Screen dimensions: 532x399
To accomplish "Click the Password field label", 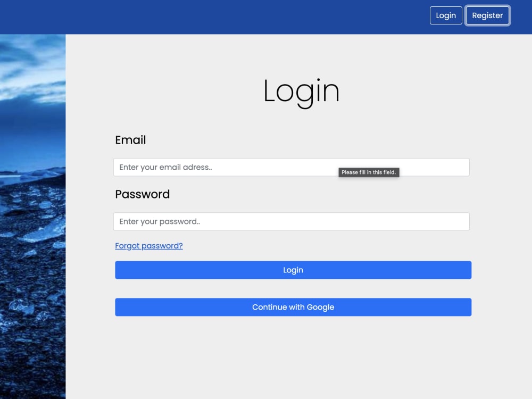I will coord(142,194).
